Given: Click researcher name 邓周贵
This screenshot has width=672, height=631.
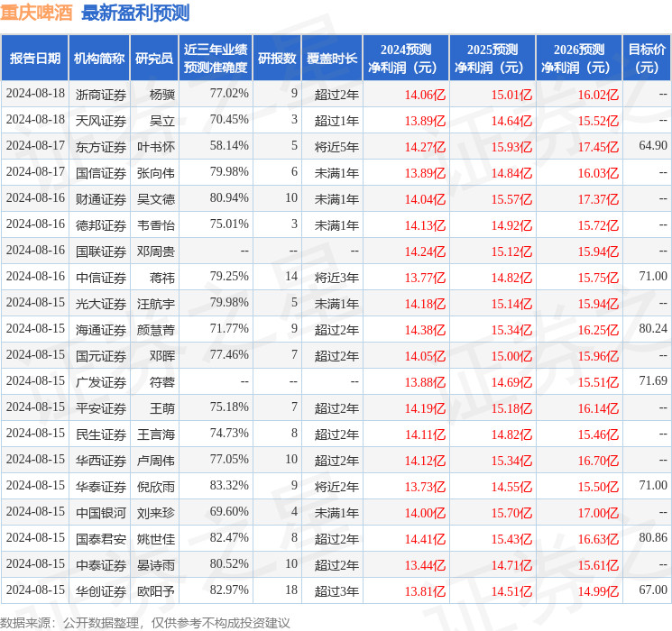Looking at the screenshot, I should (x=155, y=251).
